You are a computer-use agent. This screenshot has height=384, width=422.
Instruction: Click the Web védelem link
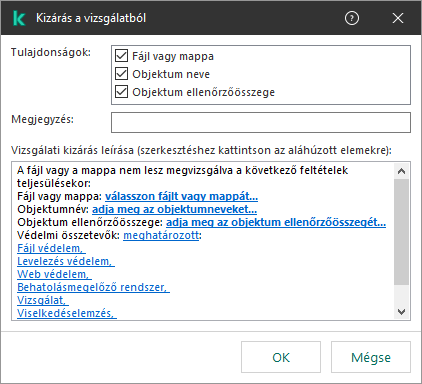click(x=54, y=274)
